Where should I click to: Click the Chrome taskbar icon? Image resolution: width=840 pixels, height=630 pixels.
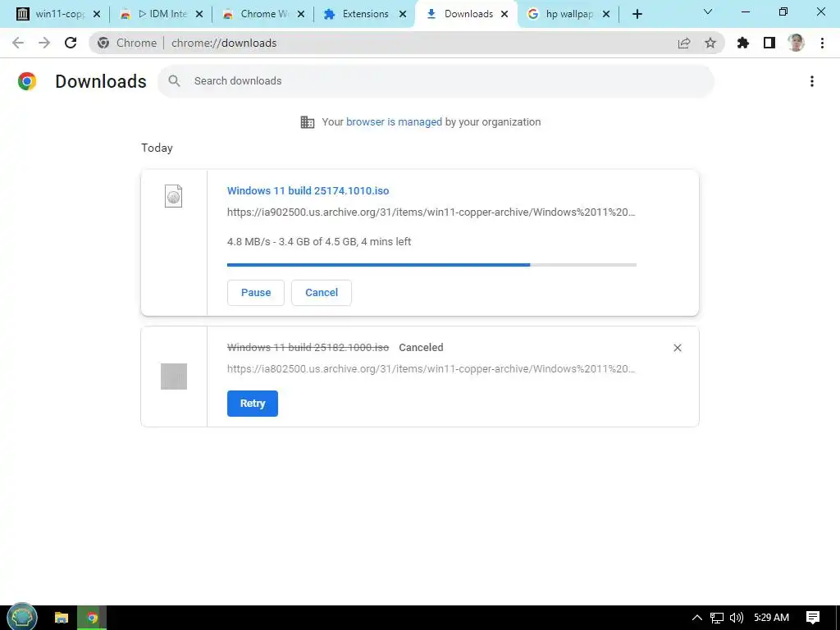click(92, 619)
